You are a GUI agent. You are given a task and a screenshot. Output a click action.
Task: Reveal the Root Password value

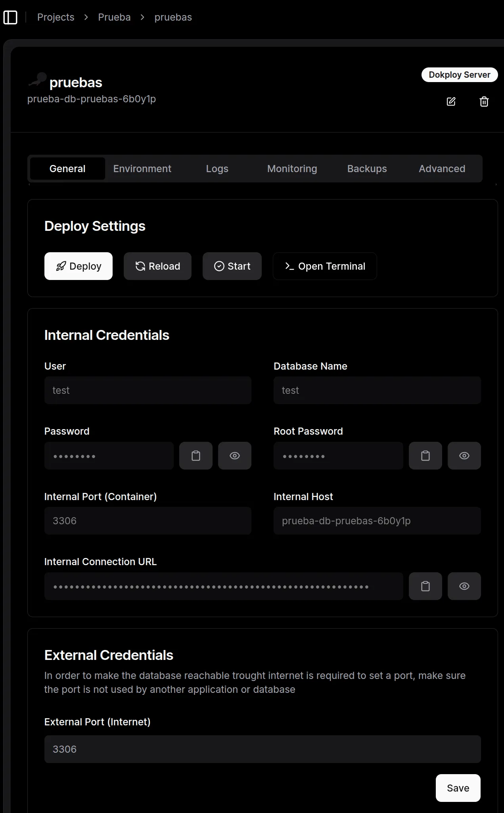464,456
